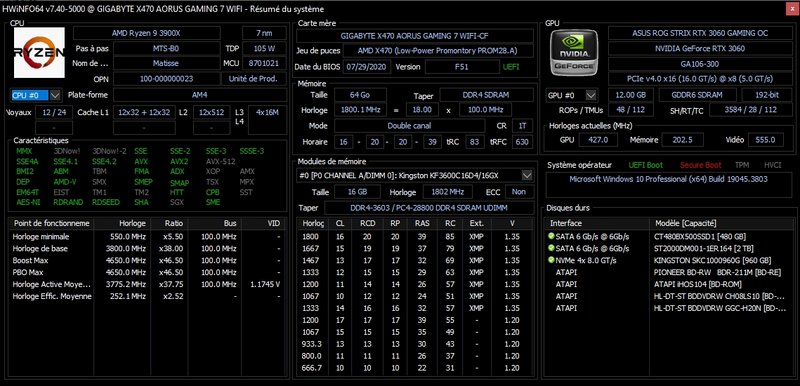Image resolution: width=800 pixels, height=386 pixels.
Task: Click the Point de fonctionnement column header
Action: pos(52,223)
